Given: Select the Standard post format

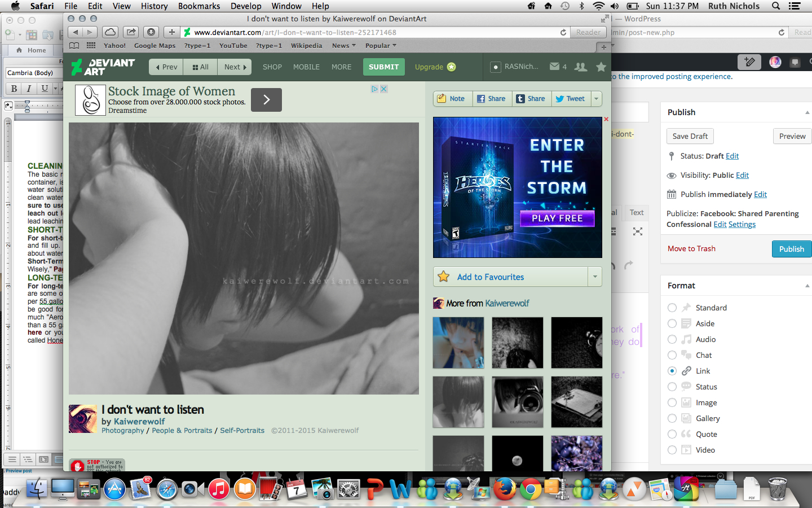Looking at the screenshot, I should click(672, 308).
